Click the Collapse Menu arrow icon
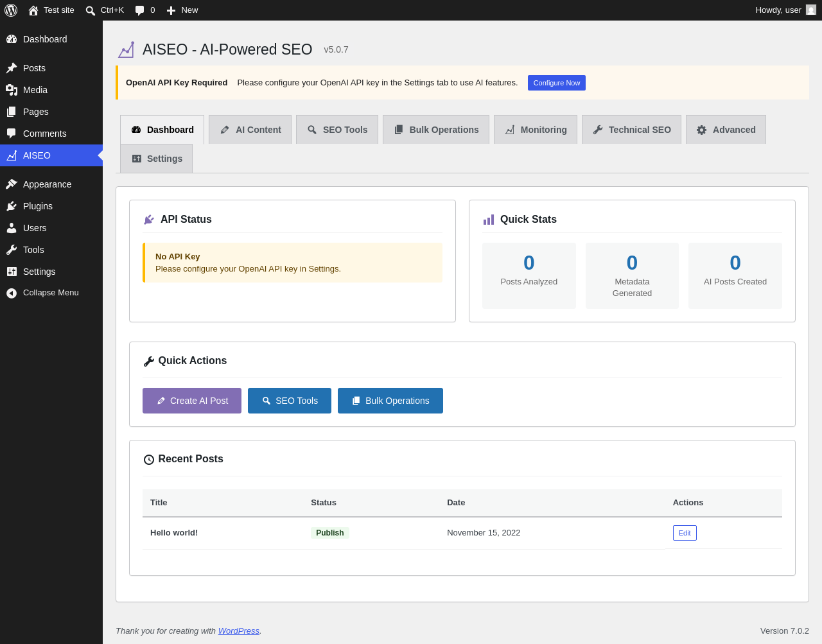This screenshot has width=822, height=644. (x=12, y=293)
